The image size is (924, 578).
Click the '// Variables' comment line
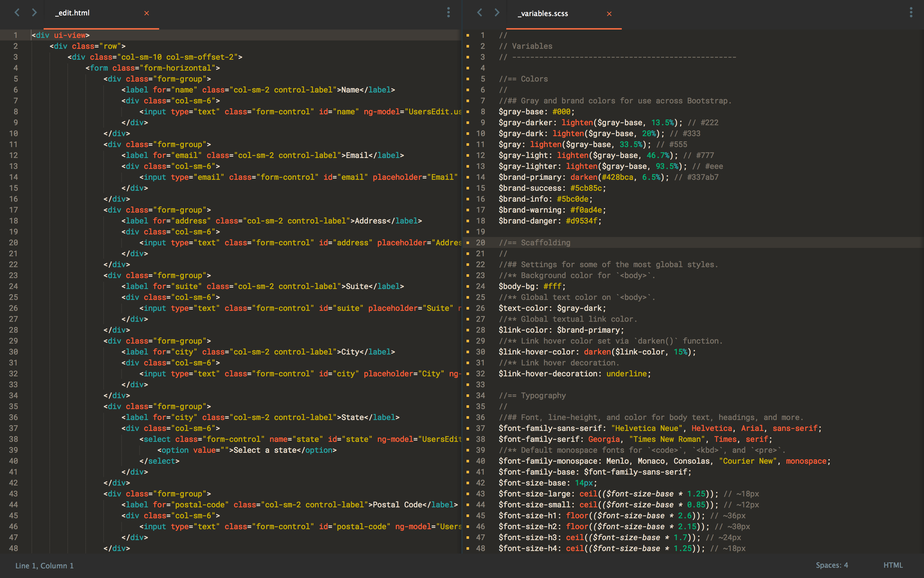pyautogui.click(x=526, y=46)
